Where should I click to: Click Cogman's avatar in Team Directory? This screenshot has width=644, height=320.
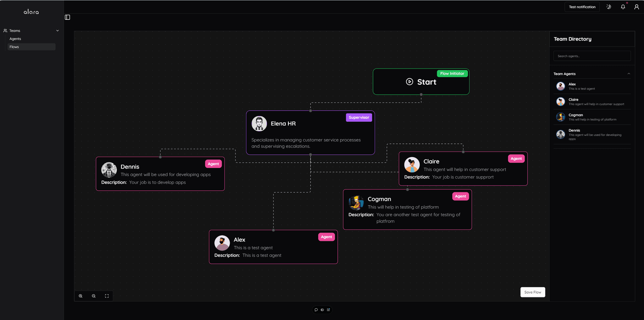pyautogui.click(x=560, y=117)
